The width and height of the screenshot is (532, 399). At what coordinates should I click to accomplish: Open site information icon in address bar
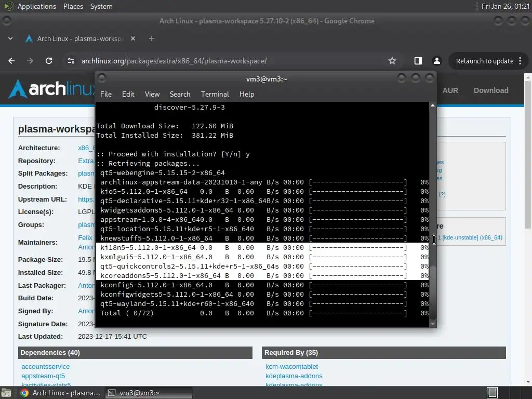pos(71,61)
